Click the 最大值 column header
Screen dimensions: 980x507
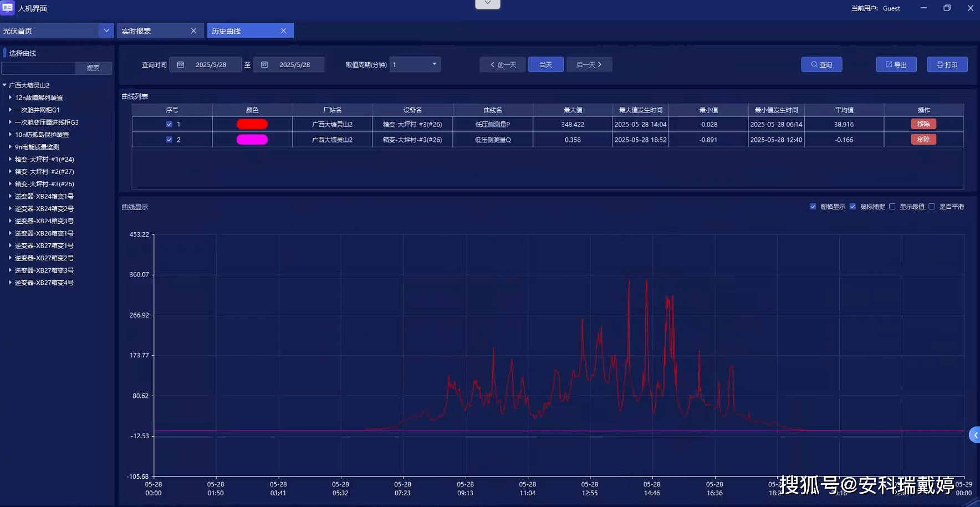pyautogui.click(x=573, y=110)
